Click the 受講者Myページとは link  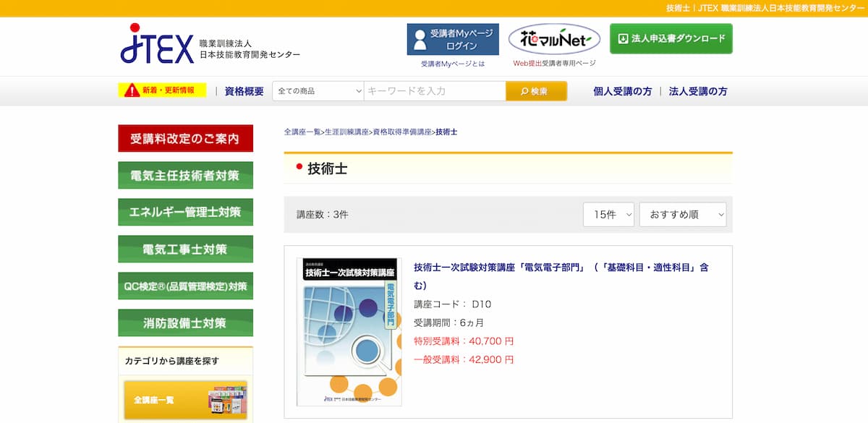(453, 63)
